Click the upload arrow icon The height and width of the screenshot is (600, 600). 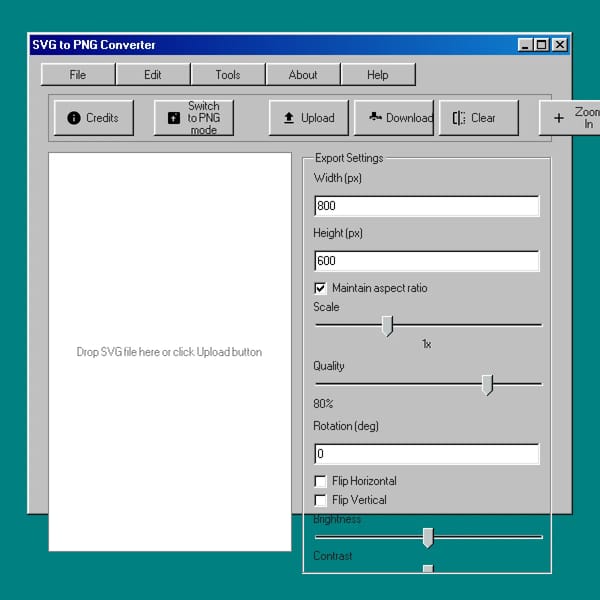click(289, 118)
